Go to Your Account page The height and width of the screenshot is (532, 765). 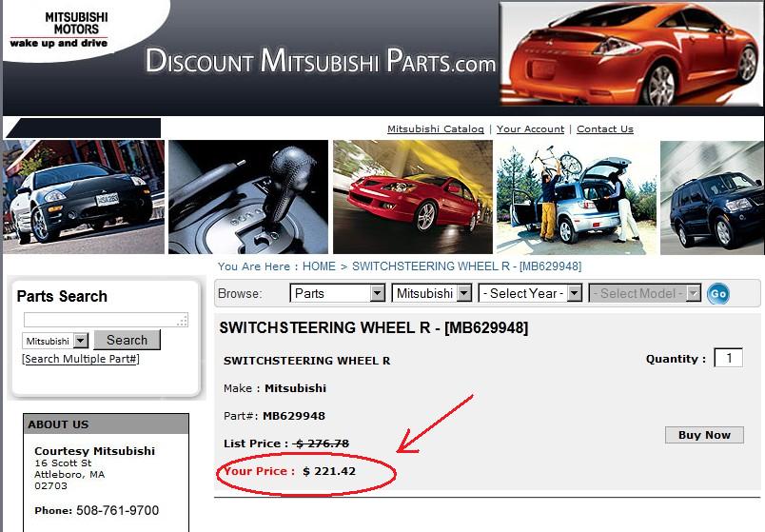(x=530, y=129)
